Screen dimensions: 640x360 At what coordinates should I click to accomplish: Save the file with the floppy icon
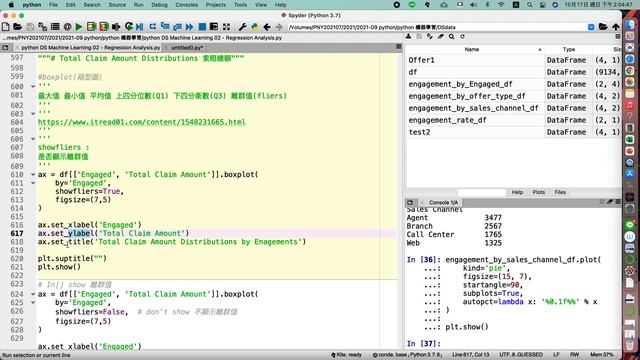pyautogui.click(x=30, y=27)
